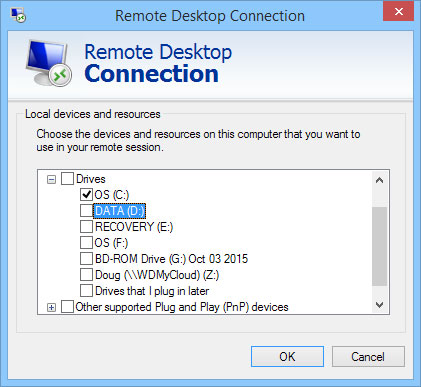Image resolution: width=421 pixels, height=387 pixels.
Task: Click the scroll up arrow in the list
Action: coord(379,180)
